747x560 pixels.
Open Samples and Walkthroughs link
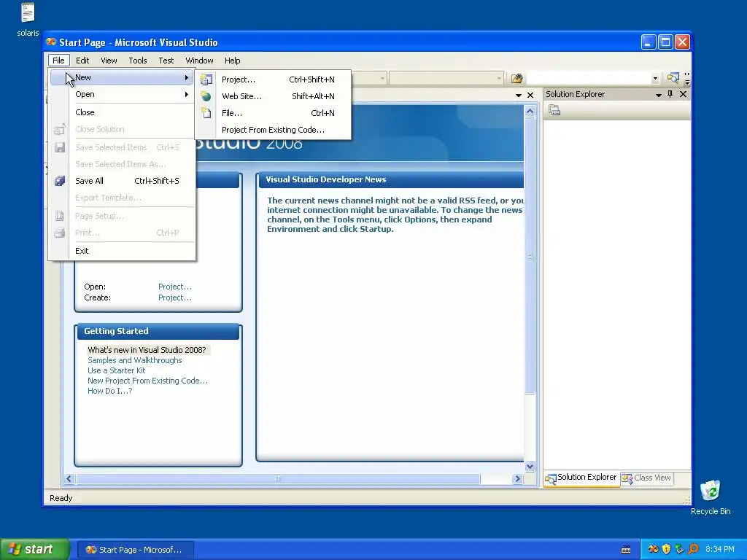point(135,360)
